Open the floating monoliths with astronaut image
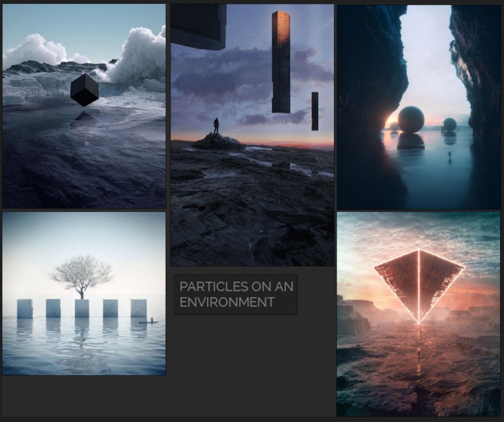 (253, 135)
